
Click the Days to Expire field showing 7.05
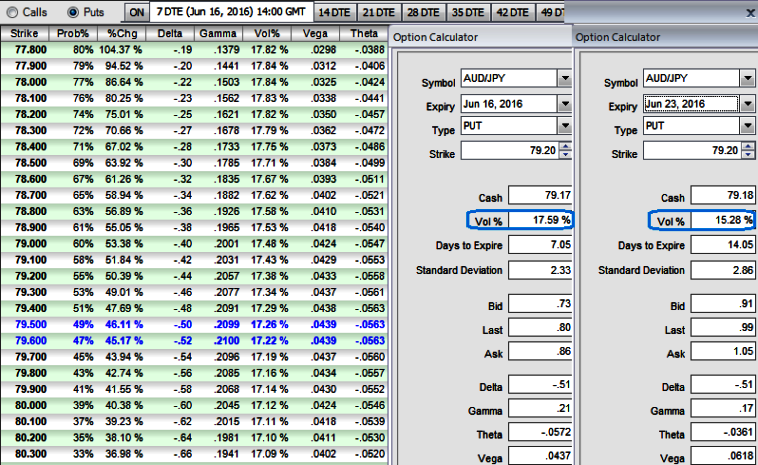point(541,245)
